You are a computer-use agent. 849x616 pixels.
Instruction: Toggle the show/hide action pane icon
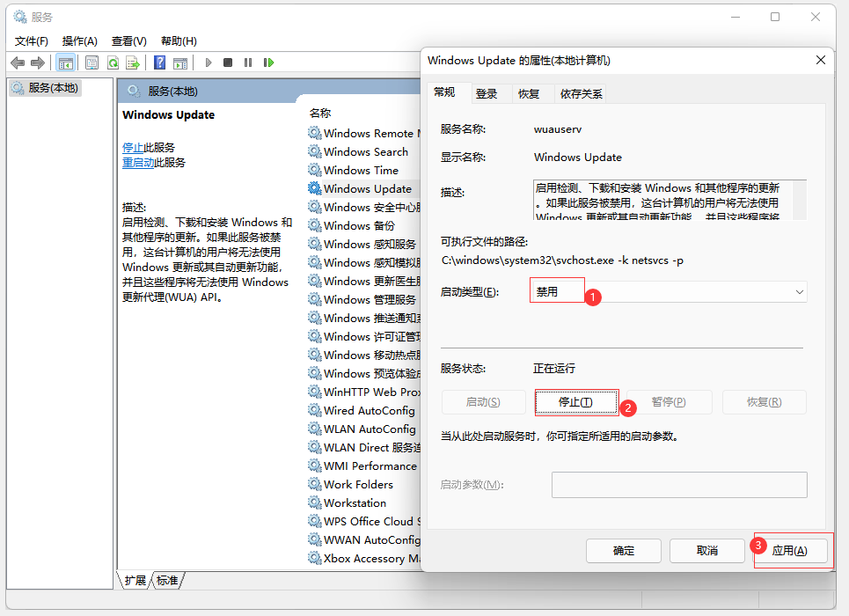click(180, 62)
